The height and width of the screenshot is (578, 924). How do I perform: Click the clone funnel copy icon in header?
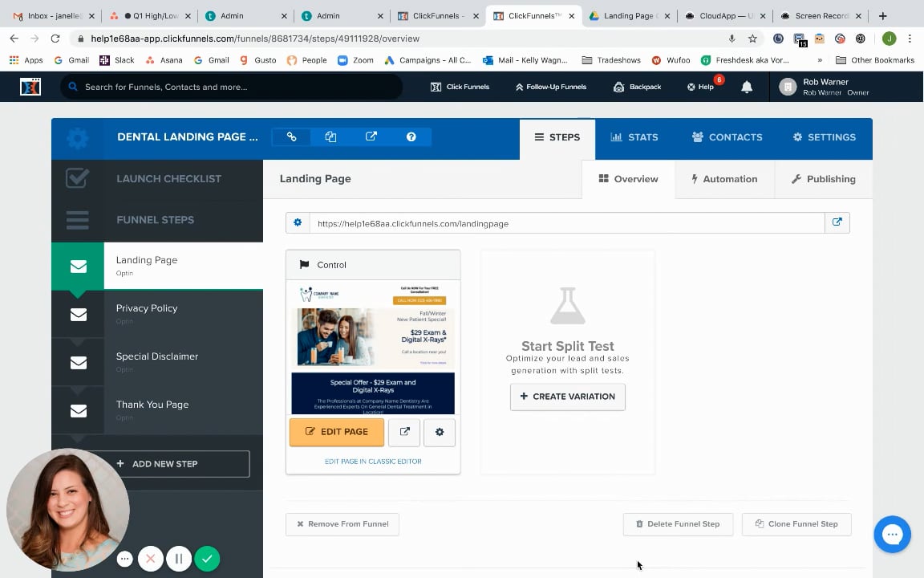click(x=330, y=136)
